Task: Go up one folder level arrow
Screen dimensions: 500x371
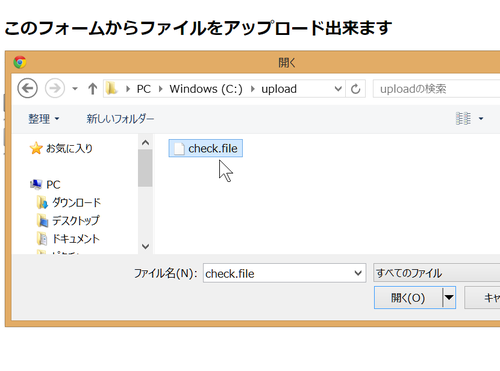Action: pos(92,89)
